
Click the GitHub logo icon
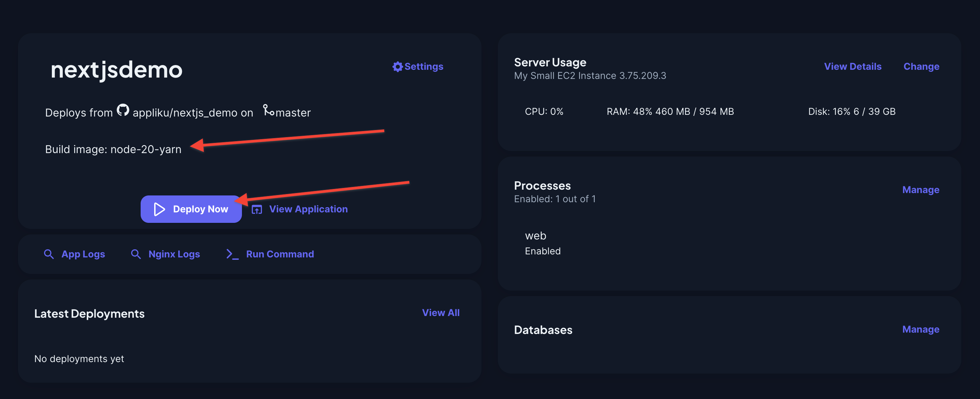123,110
